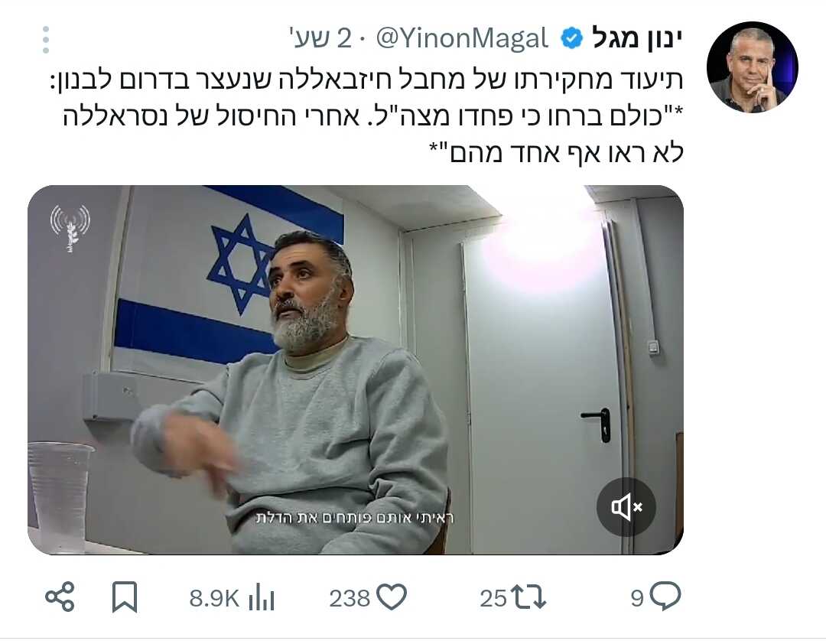Click the blue verified badge
The width and height of the screenshot is (826, 644).
pos(571,38)
